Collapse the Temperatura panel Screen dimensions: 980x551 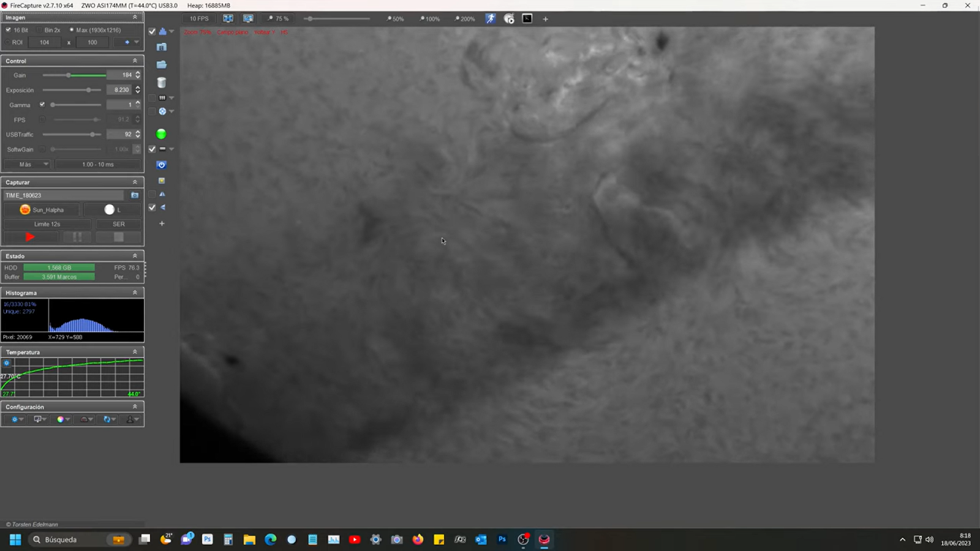pos(135,351)
